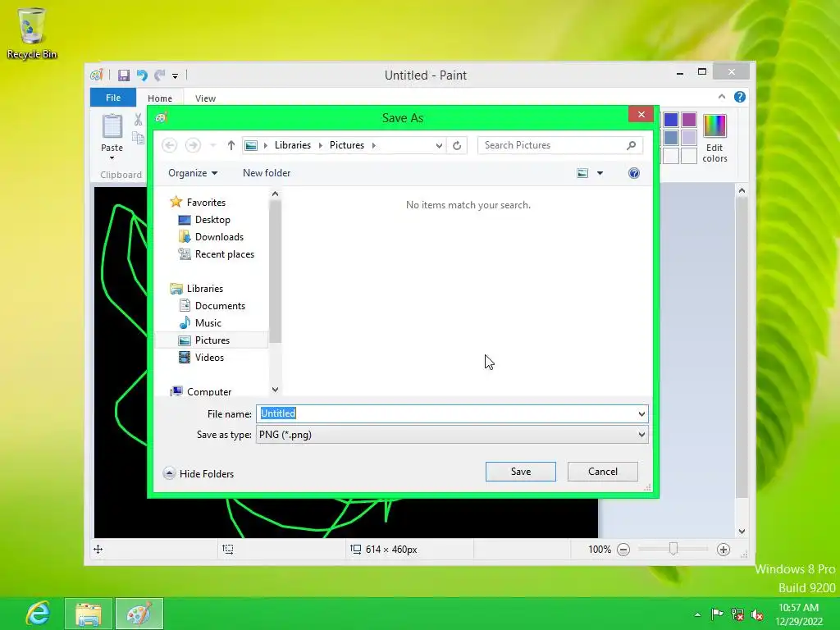Open the view options dropdown arrow
This screenshot has width=840, height=630.
click(x=600, y=173)
